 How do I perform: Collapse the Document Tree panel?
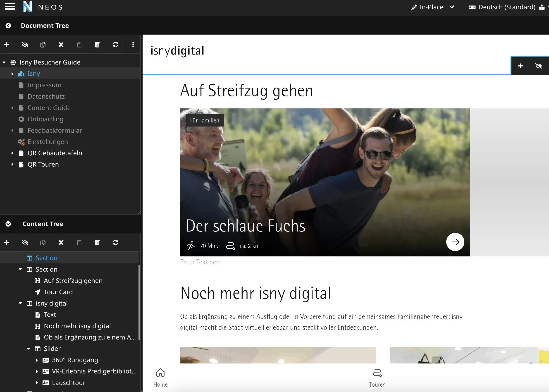coord(8,26)
